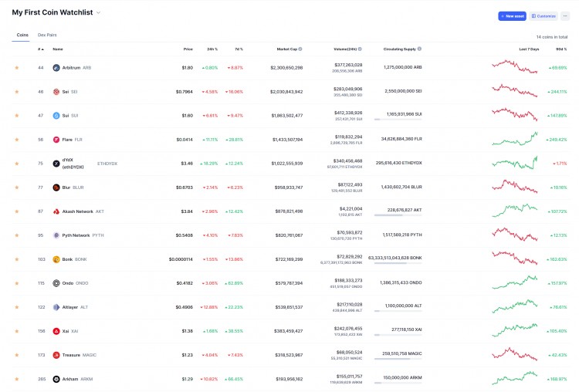Unstar Arkham from the watchlist
Screen dimensions: 579x392
pyautogui.click(x=17, y=379)
